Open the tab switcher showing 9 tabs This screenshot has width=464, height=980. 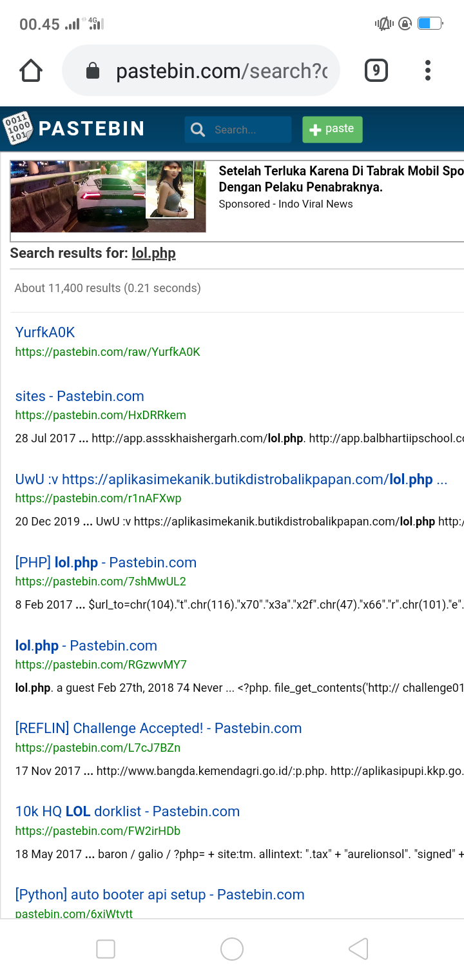(x=376, y=70)
